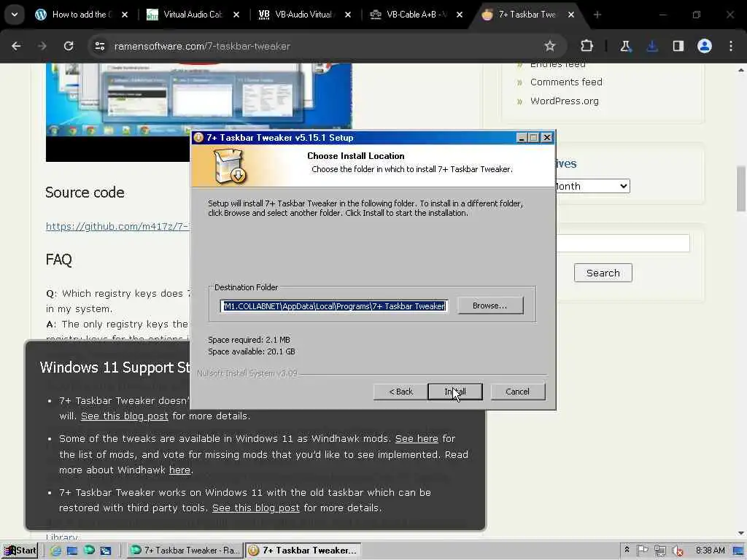This screenshot has width=747, height=560.
Task: Close the Virtual Audio Cable tab
Action: (236, 15)
